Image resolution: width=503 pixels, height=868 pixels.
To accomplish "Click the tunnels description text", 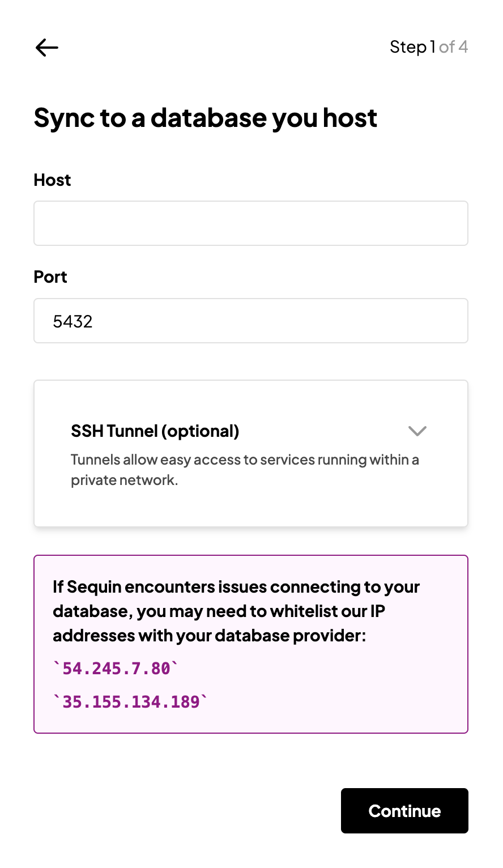I will point(245,469).
